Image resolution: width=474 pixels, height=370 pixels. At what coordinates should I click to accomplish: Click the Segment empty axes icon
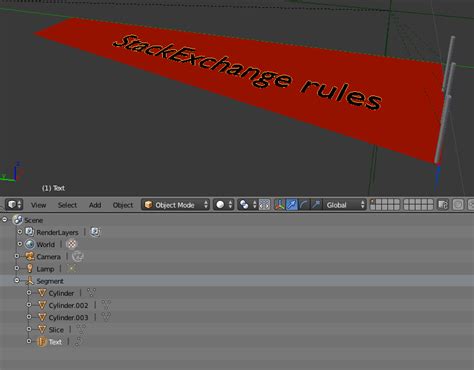coord(30,281)
